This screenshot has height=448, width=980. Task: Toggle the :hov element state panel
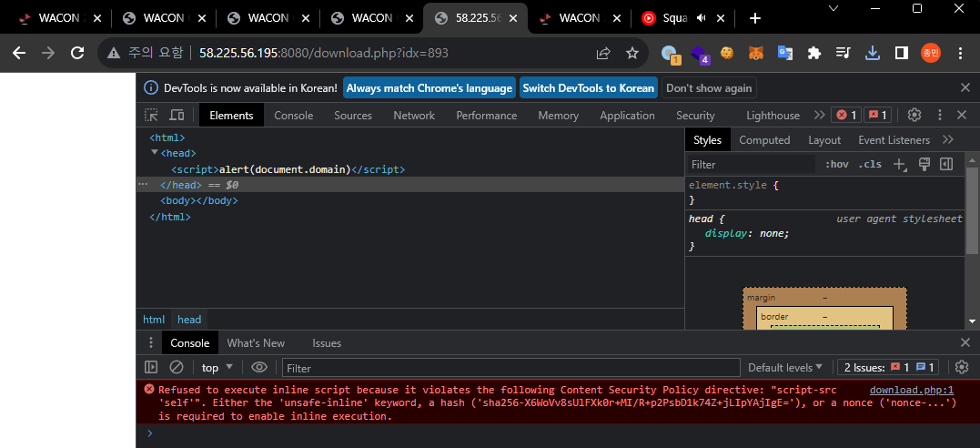pos(837,165)
